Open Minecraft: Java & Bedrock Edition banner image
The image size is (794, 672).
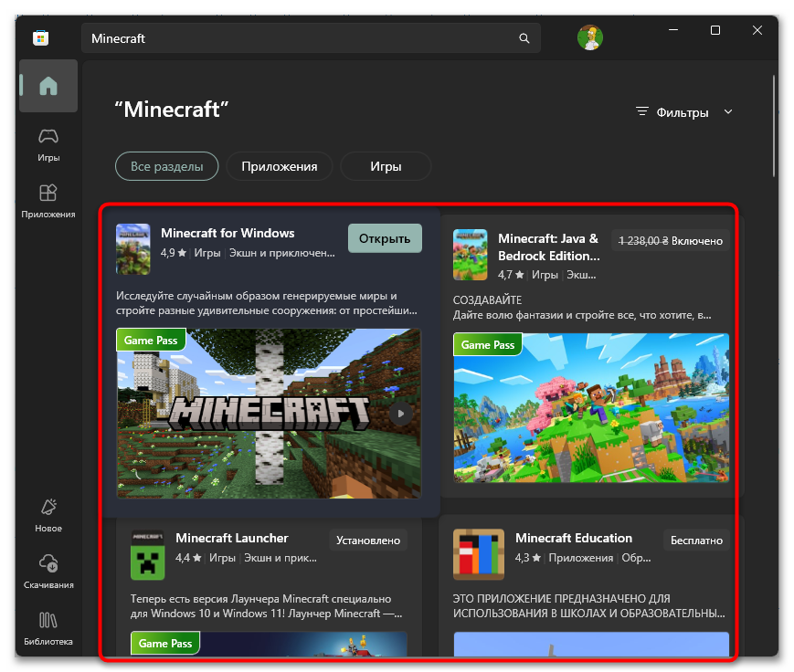590,407
